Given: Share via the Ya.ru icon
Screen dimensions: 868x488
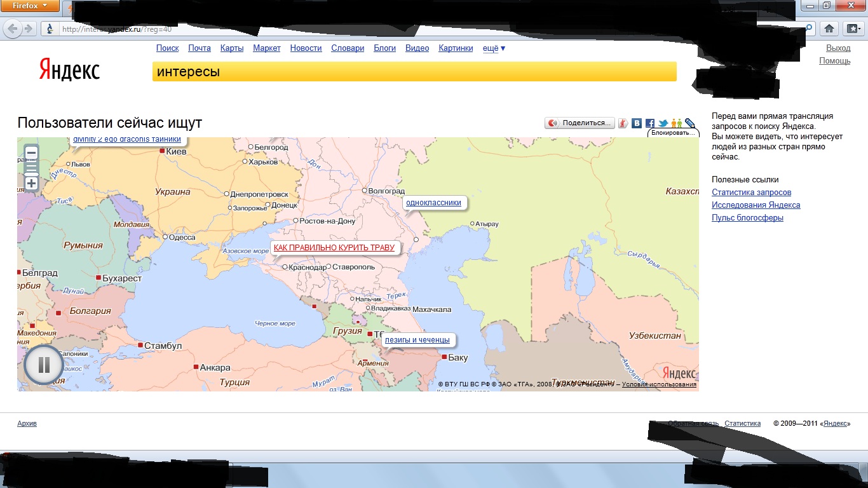Looking at the screenshot, I should point(623,123).
